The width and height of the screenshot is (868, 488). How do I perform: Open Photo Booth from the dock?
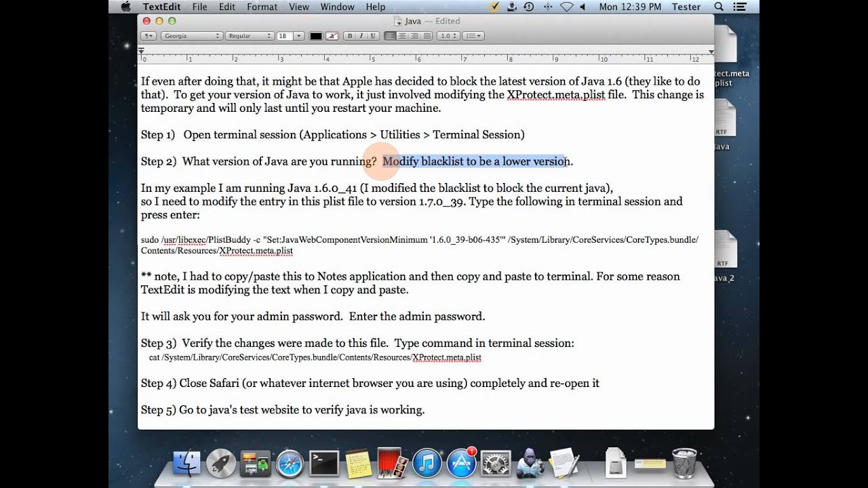tap(393, 464)
